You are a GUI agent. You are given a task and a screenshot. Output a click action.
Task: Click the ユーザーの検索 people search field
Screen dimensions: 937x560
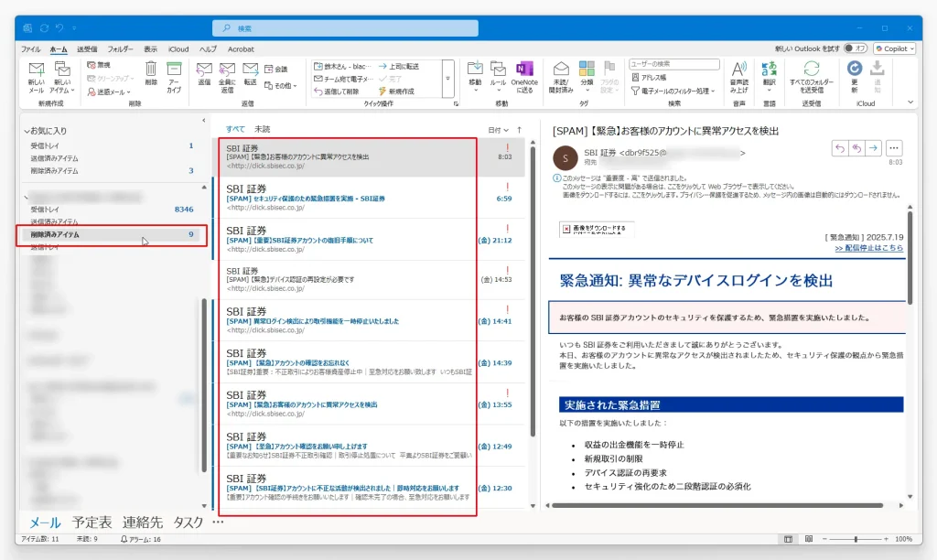click(674, 64)
